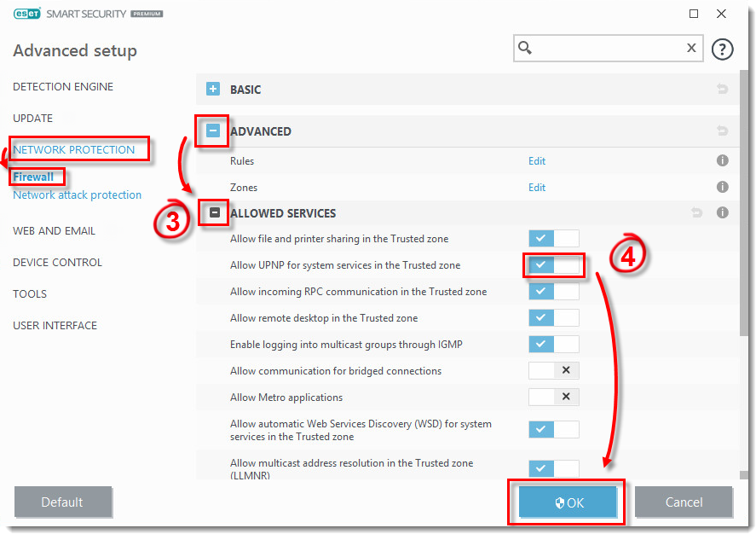The image size is (756, 534).
Task: Click the vertical scrollbar thumb
Action: tap(744, 203)
